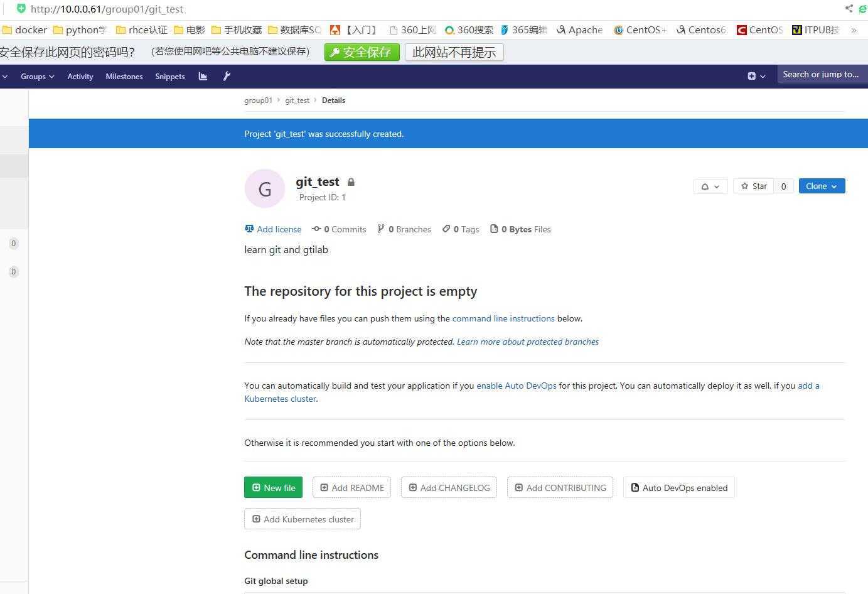Open the admin area wrench icon
Viewport: 868px width, 594px height.
[x=227, y=76]
